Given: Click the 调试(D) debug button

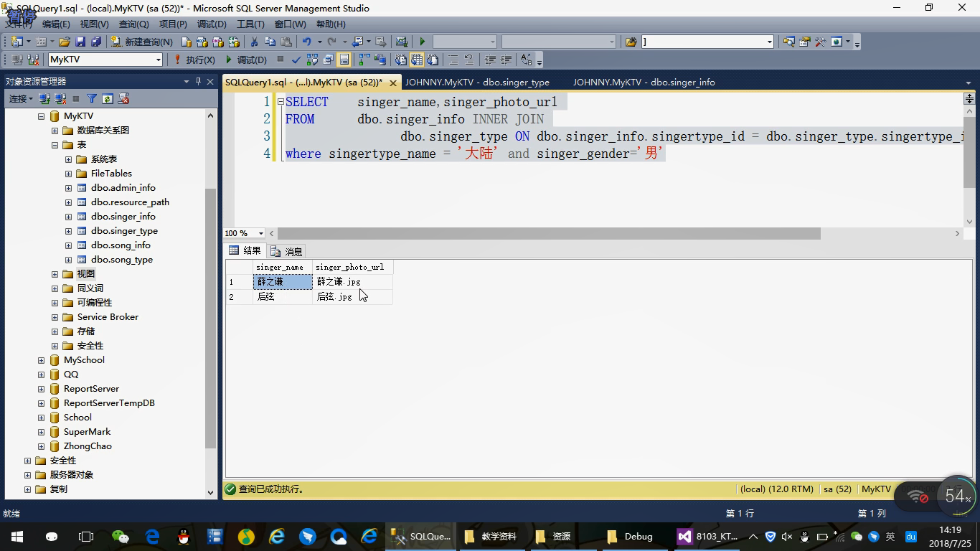Looking at the screenshot, I should 245,60.
